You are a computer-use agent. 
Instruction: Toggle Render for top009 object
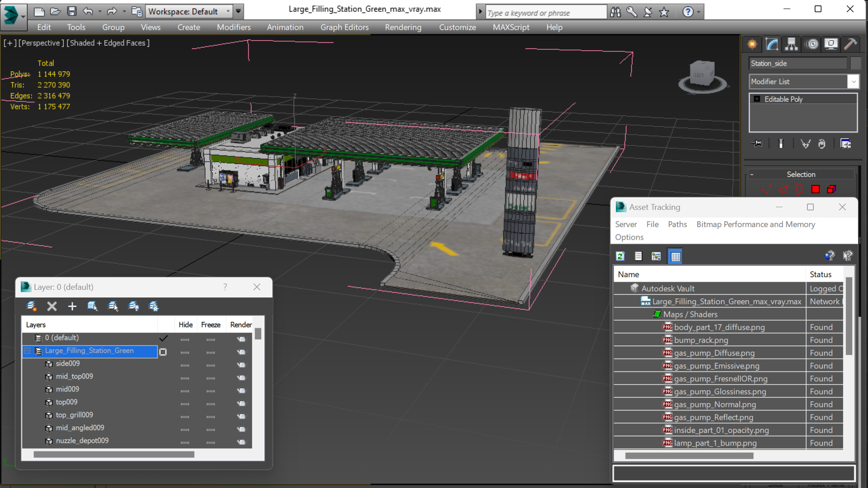pos(241,403)
